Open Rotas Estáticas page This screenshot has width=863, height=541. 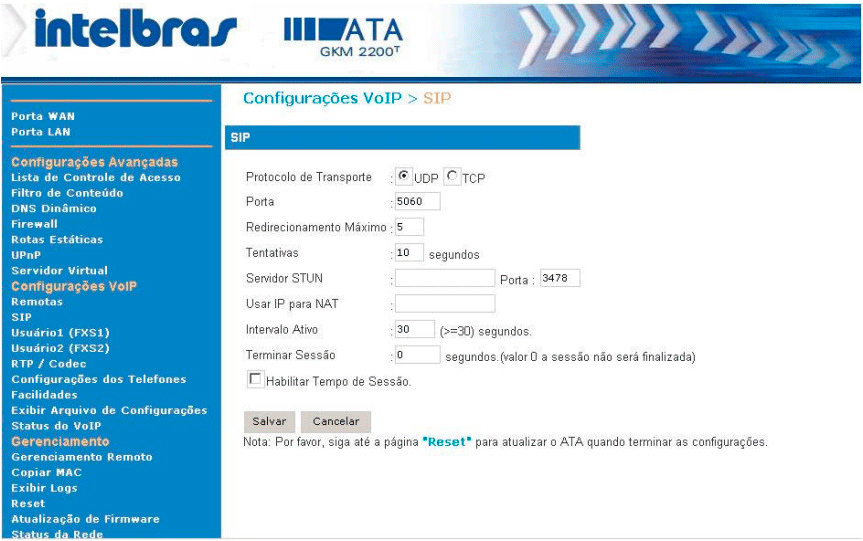click(57, 239)
